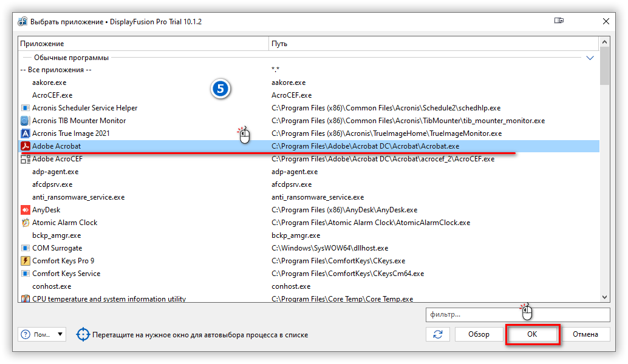Select the bckp_amgr.exe application row

click(309, 235)
